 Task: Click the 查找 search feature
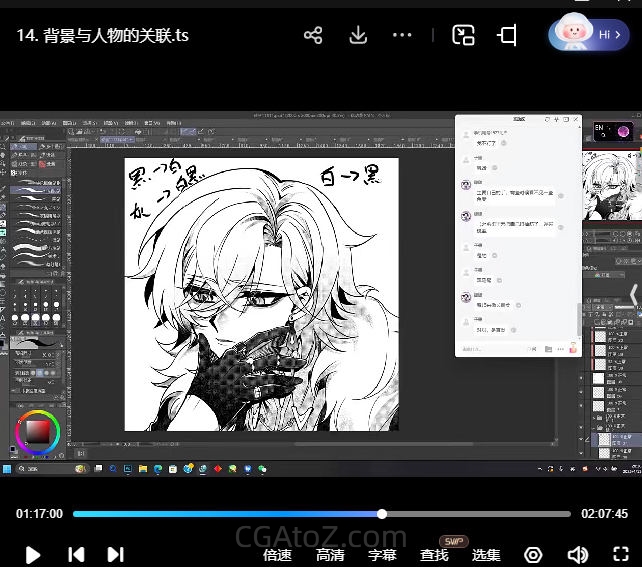434,555
